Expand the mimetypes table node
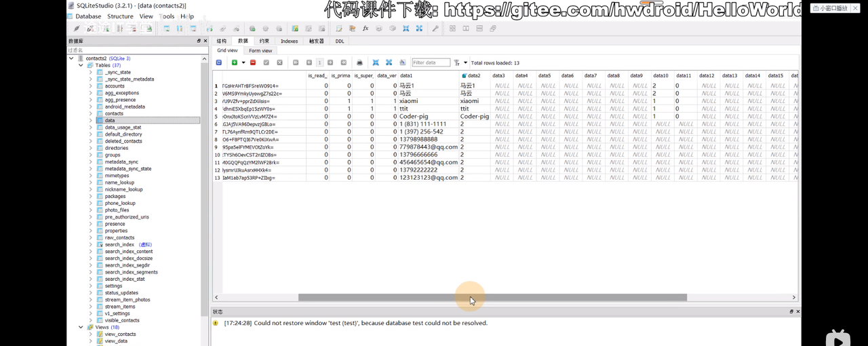Viewport: 868px width, 346px height. pyautogui.click(x=90, y=176)
